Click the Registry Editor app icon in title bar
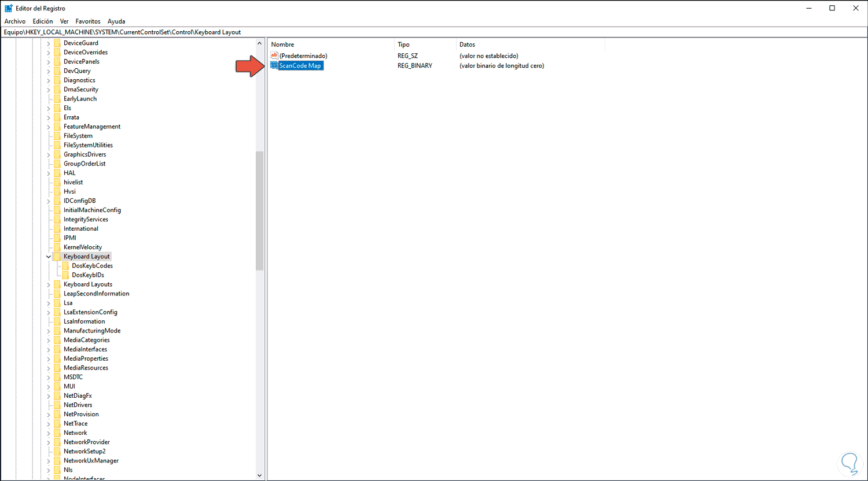The image size is (868, 481). (9, 8)
